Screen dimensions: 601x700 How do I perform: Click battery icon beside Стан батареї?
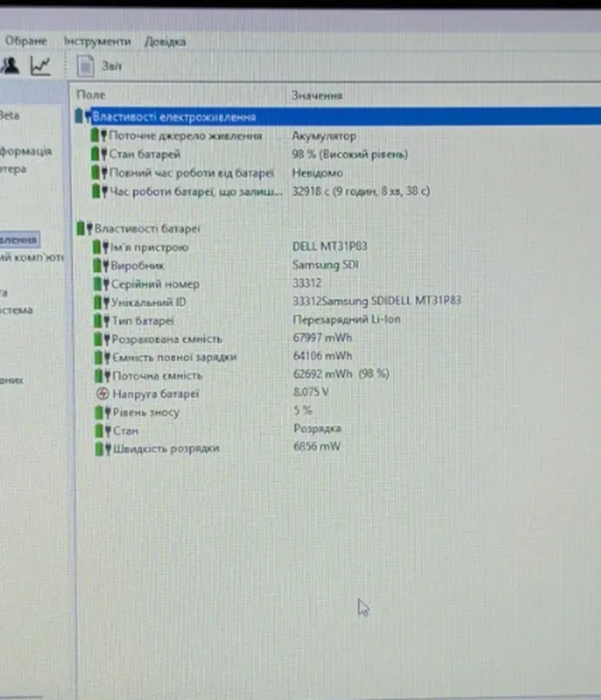point(99,155)
